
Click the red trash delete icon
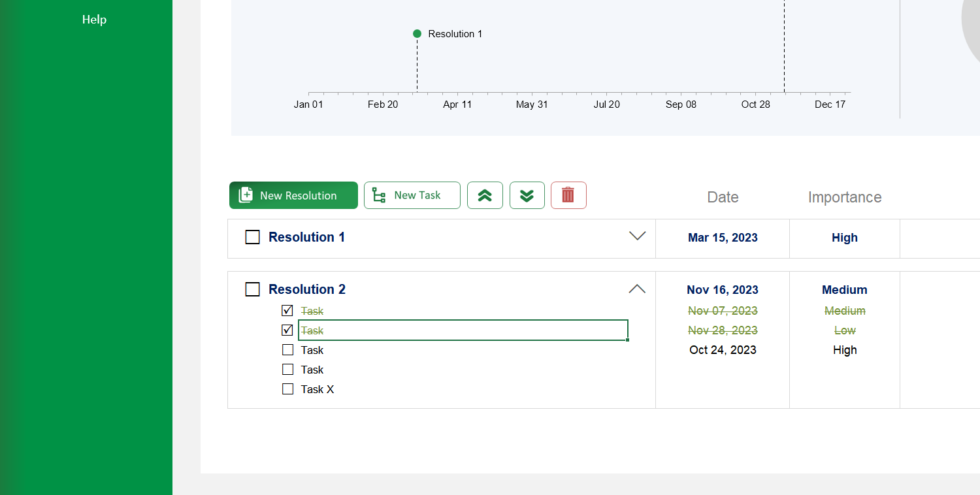pyautogui.click(x=568, y=195)
